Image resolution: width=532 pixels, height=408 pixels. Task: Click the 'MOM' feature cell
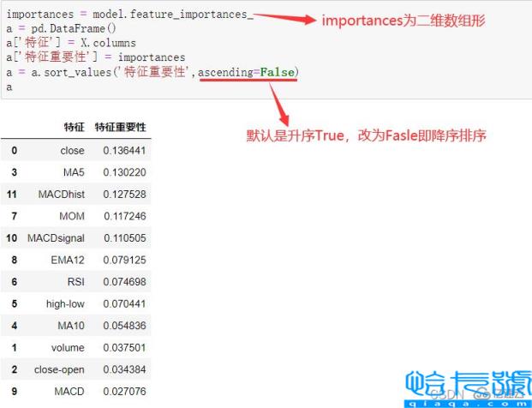click(72, 216)
